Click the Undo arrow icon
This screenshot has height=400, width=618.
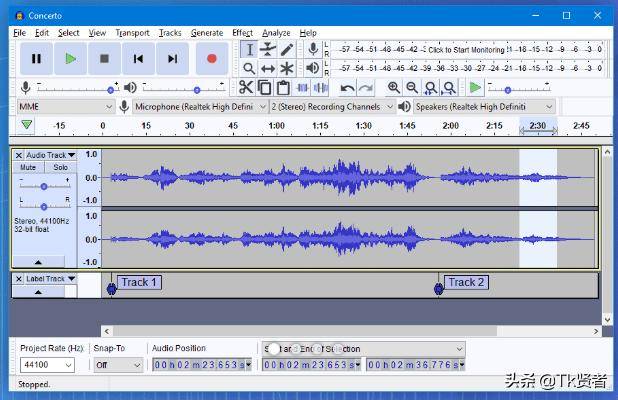click(x=347, y=88)
